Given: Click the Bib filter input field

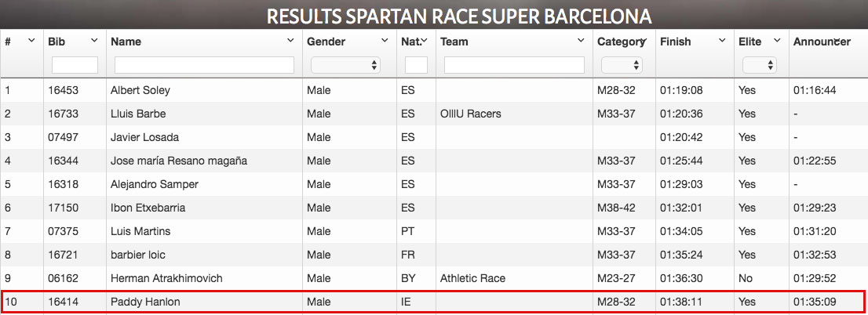Looking at the screenshot, I should 75,65.
